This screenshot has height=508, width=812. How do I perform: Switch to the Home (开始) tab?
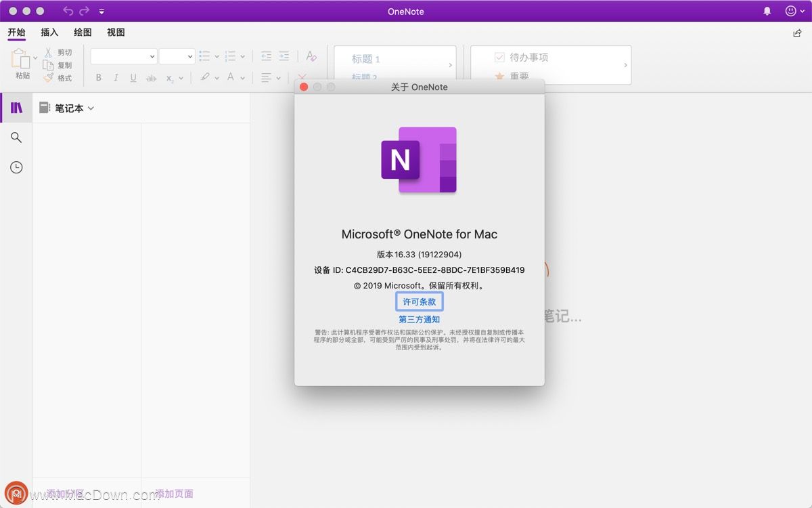16,33
